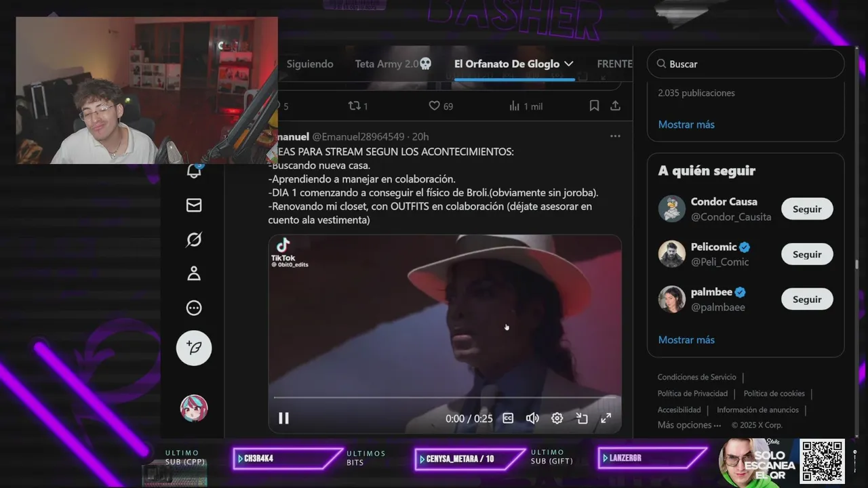868x488 pixels.
Task: Share the upper post
Action: (615, 106)
